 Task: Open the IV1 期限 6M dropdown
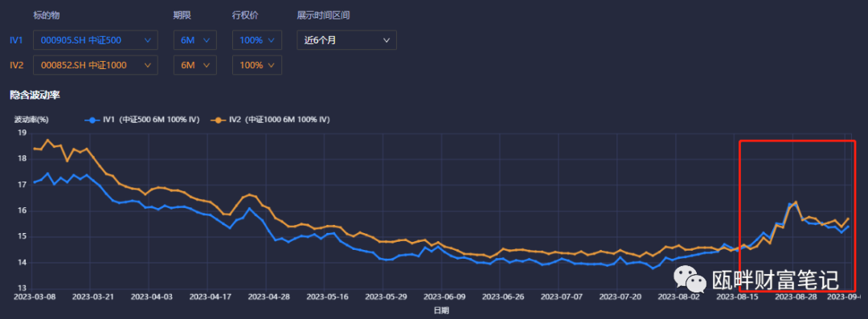194,40
